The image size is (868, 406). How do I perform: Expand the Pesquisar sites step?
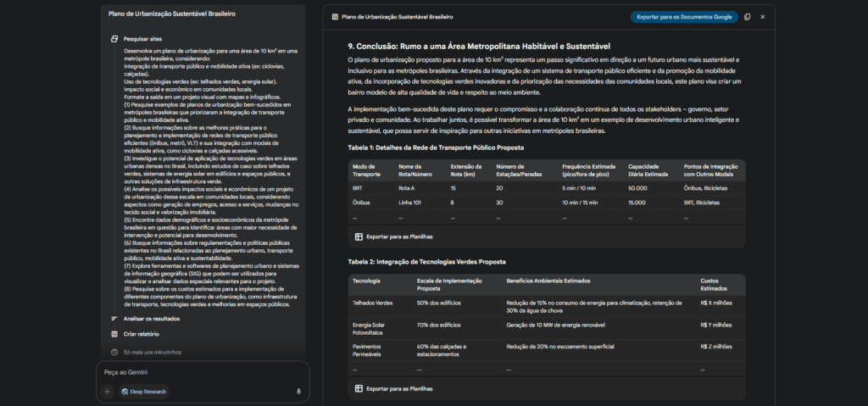click(142, 39)
